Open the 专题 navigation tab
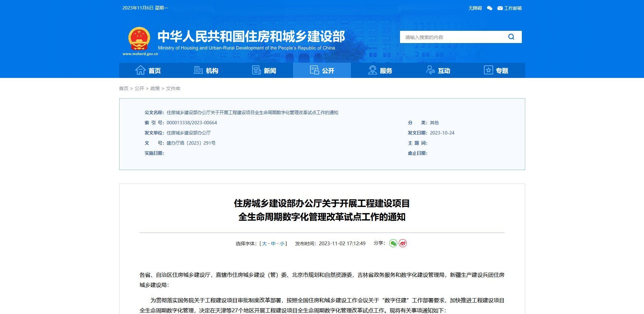The width and height of the screenshot is (644, 314). tap(496, 70)
